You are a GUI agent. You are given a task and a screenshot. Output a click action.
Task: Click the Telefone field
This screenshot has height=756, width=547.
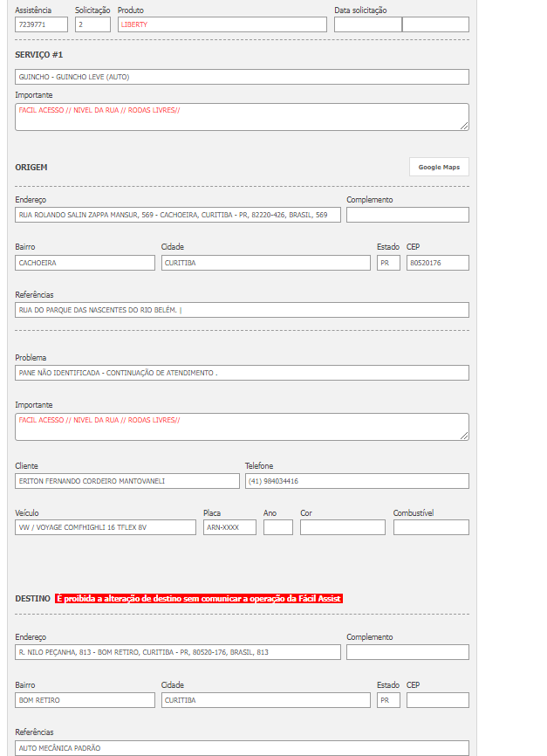pyautogui.click(x=357, y=481)
